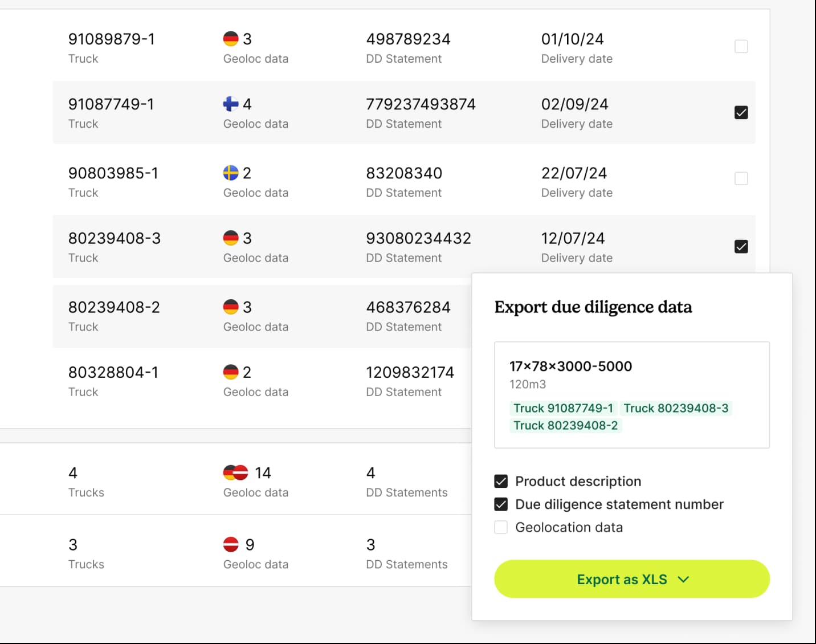Open the Export as XLS format dropdown
816x644 pixels.
point(683,579)
